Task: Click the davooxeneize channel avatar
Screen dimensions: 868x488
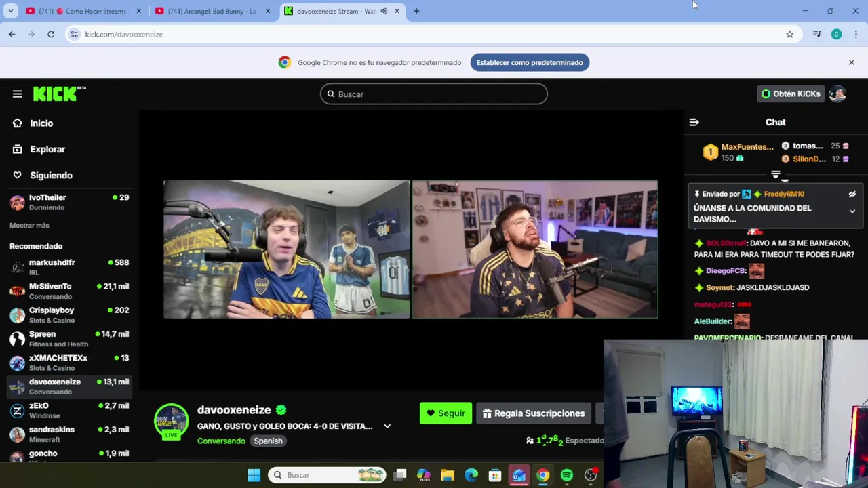Action: (x=171, y=422)
